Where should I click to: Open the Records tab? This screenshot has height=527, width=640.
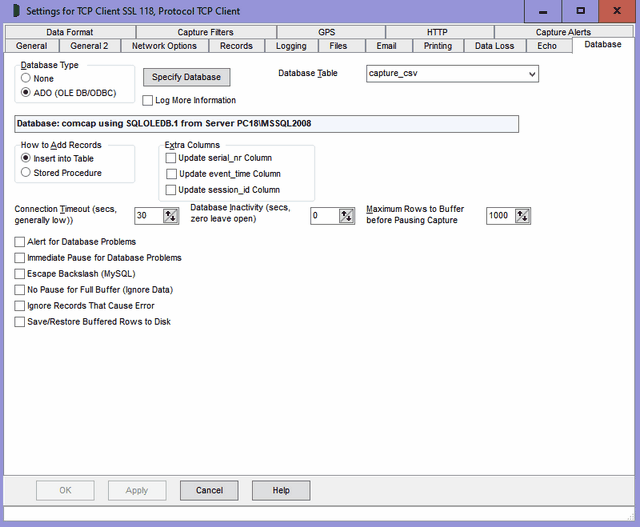tap(236, 46)
